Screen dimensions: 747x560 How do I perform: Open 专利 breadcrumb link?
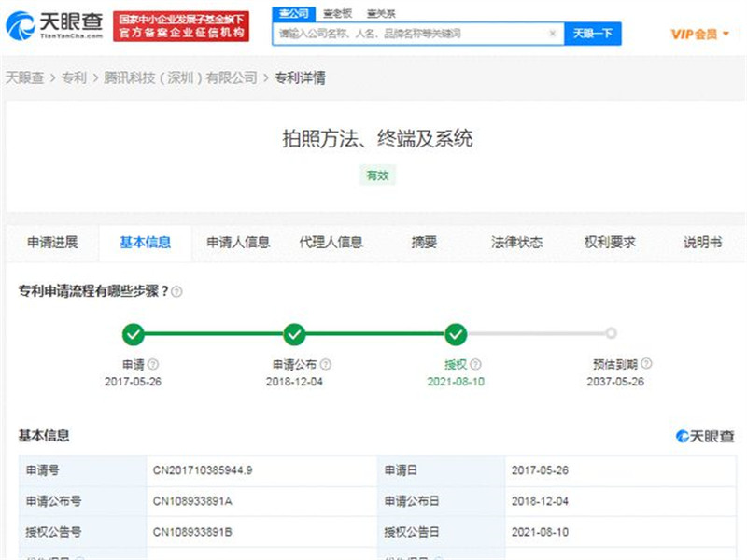[75, 77]
